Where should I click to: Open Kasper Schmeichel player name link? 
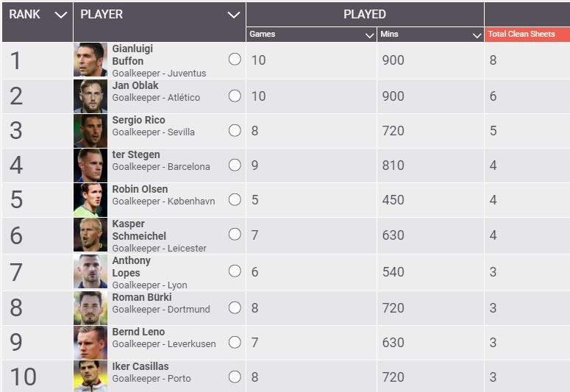(138, 229)
